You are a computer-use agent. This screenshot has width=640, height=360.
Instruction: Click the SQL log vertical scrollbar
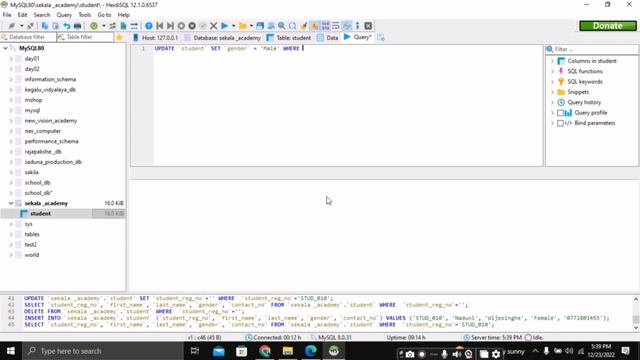(x=636, y=313)
